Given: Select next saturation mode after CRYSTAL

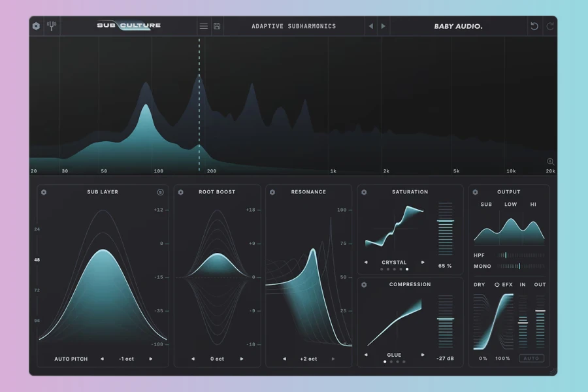Looking at the screenshot, I should click(423, 262).
